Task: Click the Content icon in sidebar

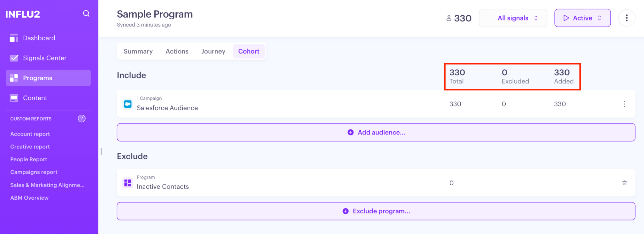Action: click(x=14, y=98)
